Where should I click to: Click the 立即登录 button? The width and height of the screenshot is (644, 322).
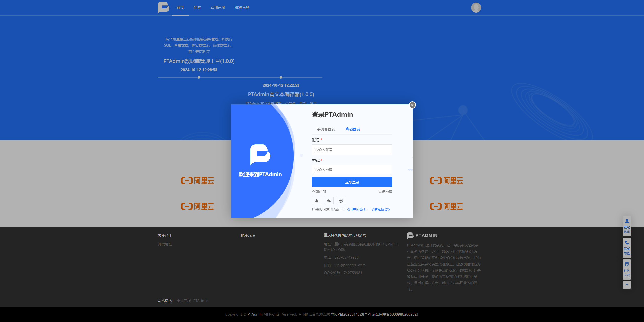[x=352, y=182]
